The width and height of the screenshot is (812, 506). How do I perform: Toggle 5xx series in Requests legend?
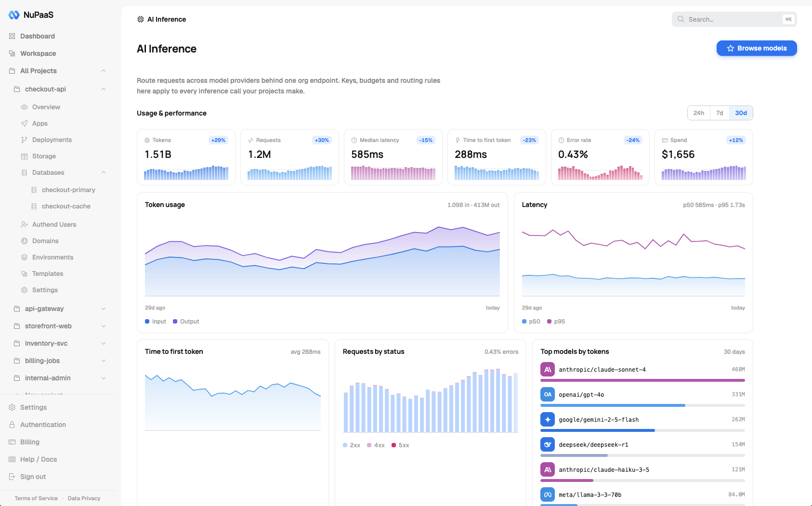[x=400, y=445]
